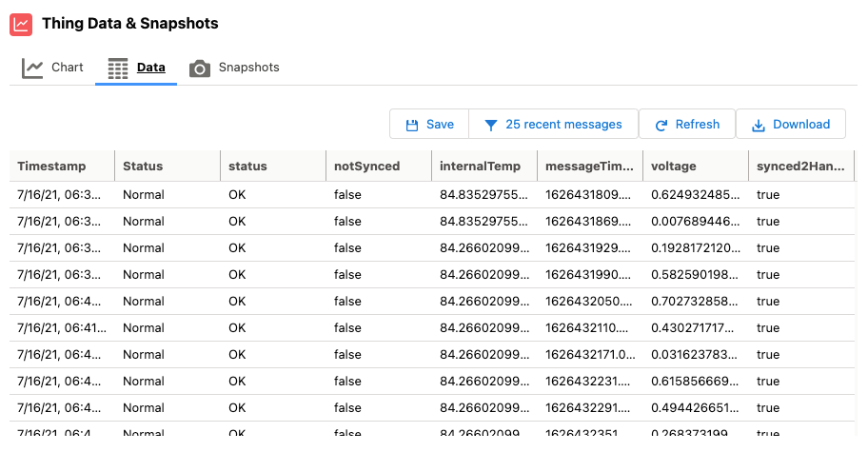Click messageTime cell 1626432110....
868x452 pixels.
tap(587, 327)
